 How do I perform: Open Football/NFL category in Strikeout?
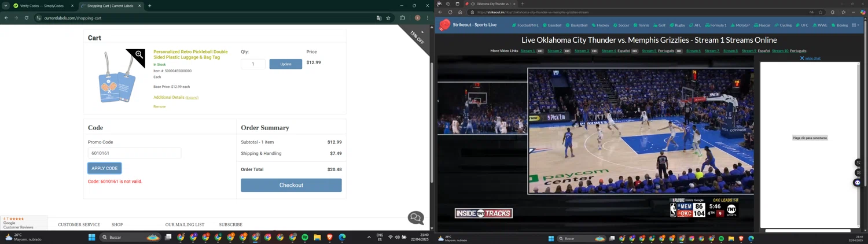pyautogui.click(x=525, y=25)
